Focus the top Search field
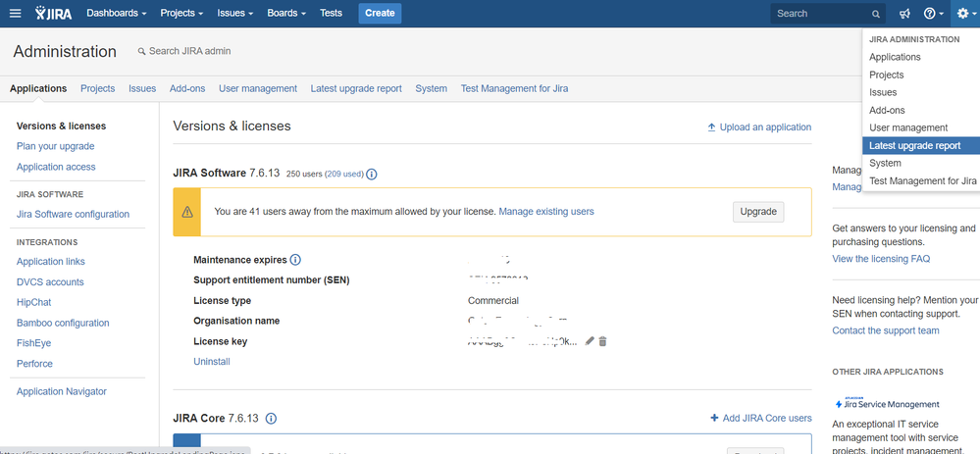This screenshot has height=454, width=980. coord(828,14)
